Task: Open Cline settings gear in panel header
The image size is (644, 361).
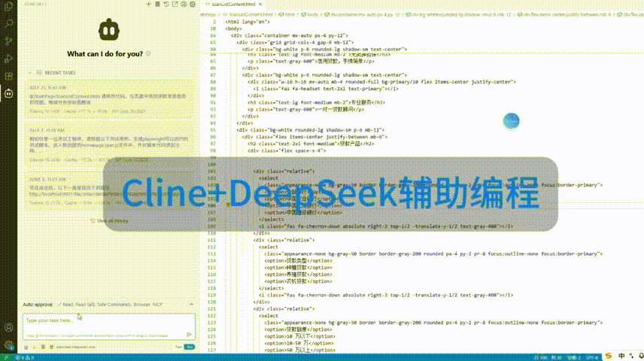Action: [193, 4]
